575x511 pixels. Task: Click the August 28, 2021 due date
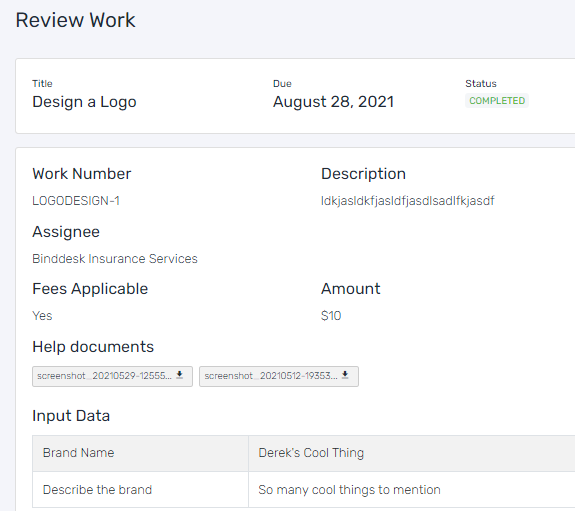coord(333,102)
